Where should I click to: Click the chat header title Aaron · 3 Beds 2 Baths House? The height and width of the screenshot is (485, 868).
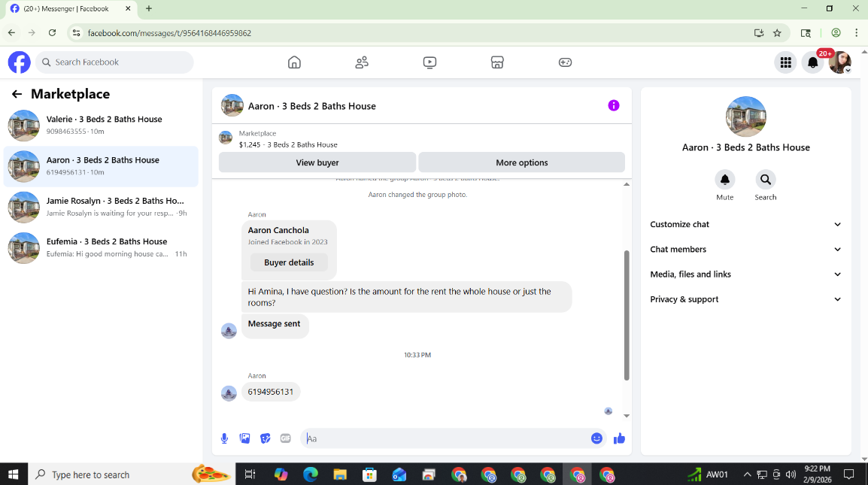point(311,106)
